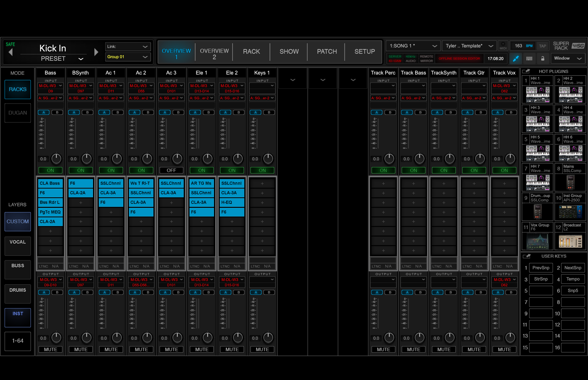The image size is (588, 380).
Task: Adjust the Track Vox output gain knob
Action: point(510,338)
